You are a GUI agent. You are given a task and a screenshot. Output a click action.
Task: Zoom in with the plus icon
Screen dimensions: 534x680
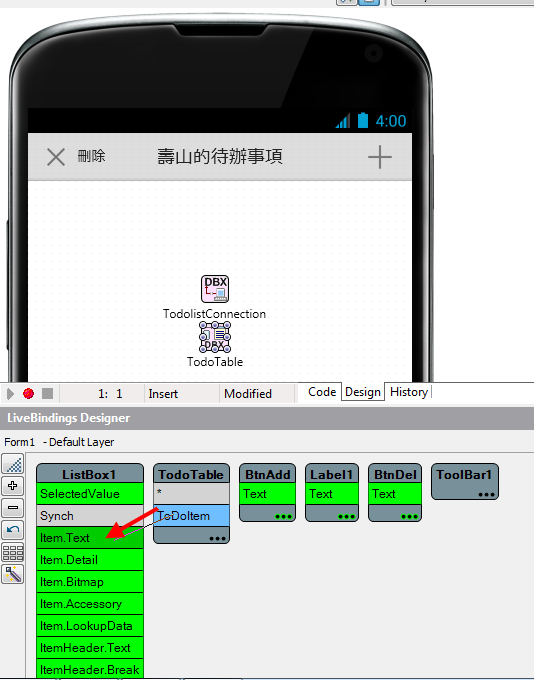click(13, 486)
